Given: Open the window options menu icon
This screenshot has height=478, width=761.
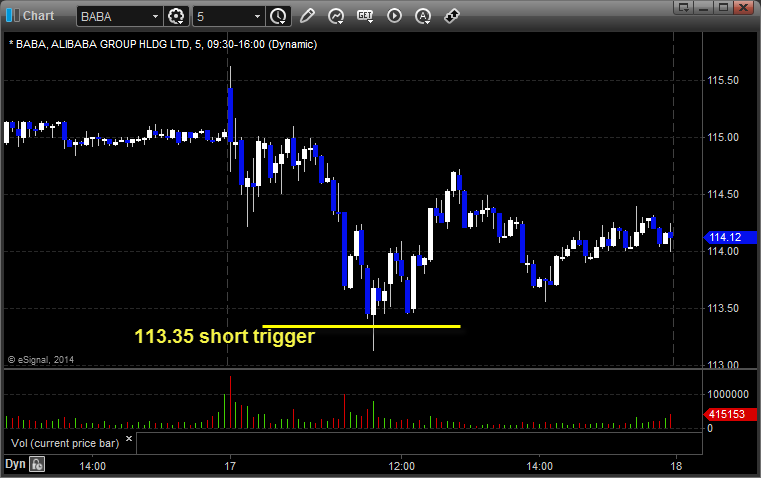Looking at the screenshot, I should [684, 7].
